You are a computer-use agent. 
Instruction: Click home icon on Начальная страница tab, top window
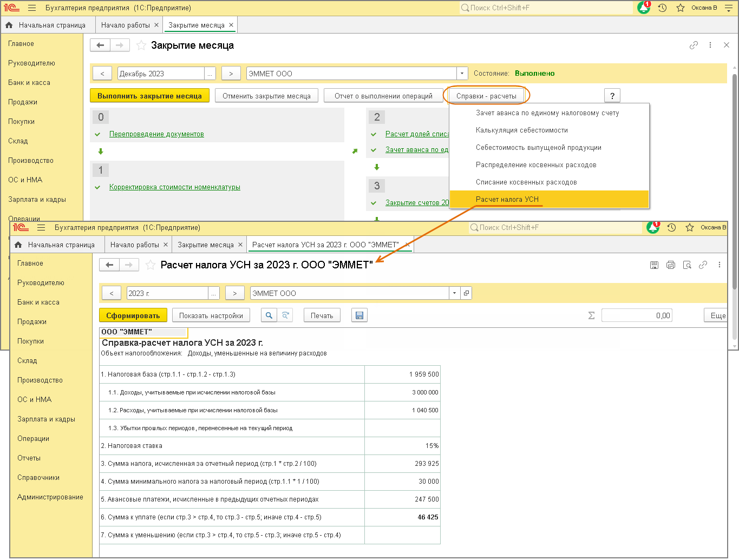pyautogui.click(x=9, y=25)
